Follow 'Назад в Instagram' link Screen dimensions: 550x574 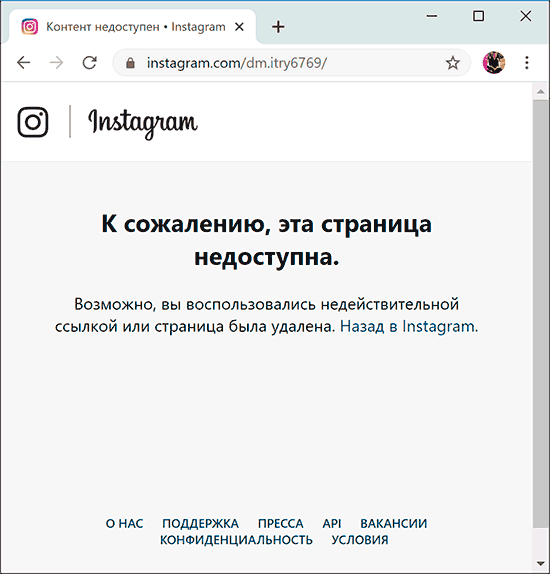(x=409, y=326)
